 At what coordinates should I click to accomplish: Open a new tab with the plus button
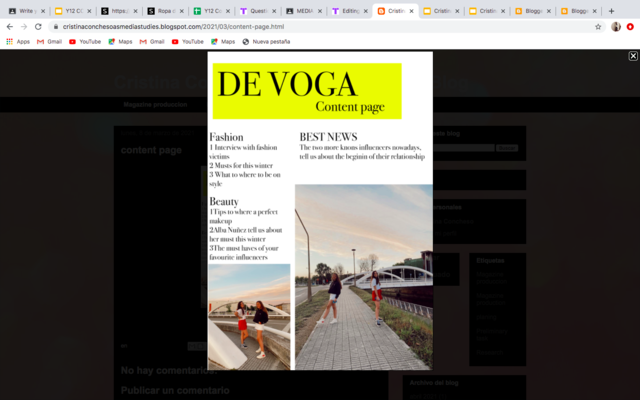point(611,11)
